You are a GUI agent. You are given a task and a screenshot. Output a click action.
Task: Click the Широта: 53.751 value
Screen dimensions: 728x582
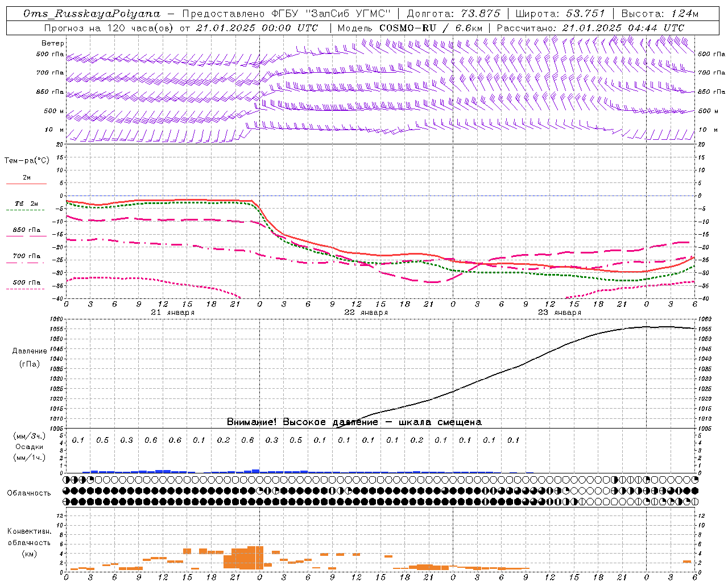(560, 14)
